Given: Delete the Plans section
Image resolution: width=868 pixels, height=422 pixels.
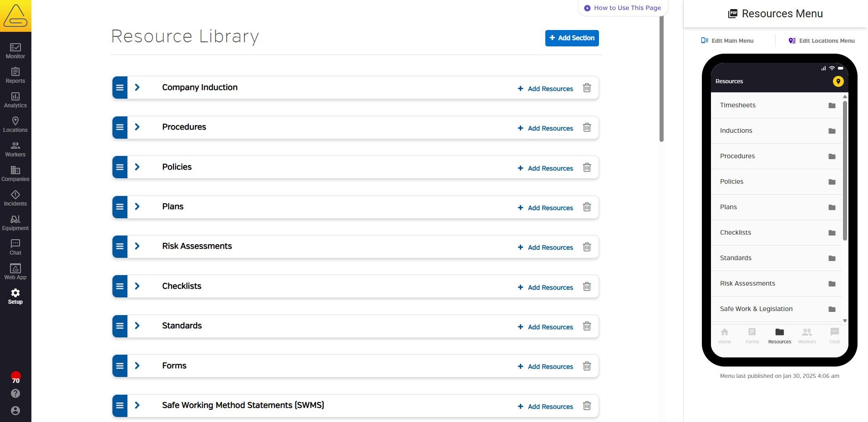Looking at the screenshot, I should (587, 207).
